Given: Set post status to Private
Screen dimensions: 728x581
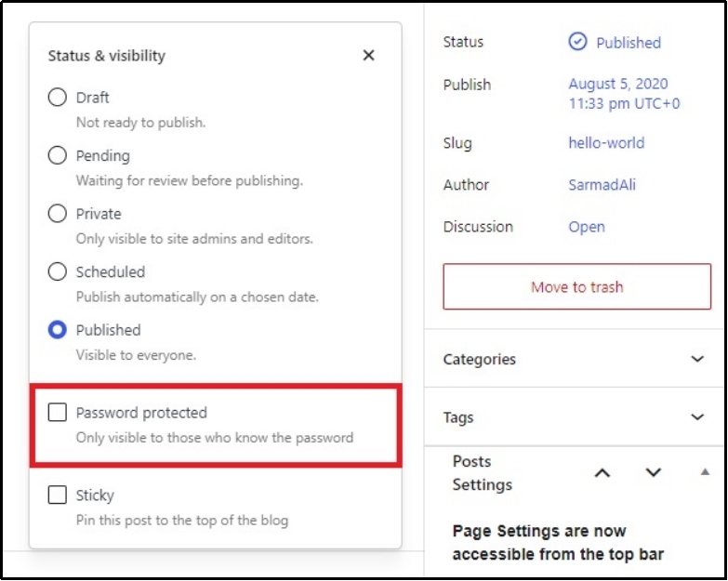Looking at the screenshot, I should click(58, 214).
